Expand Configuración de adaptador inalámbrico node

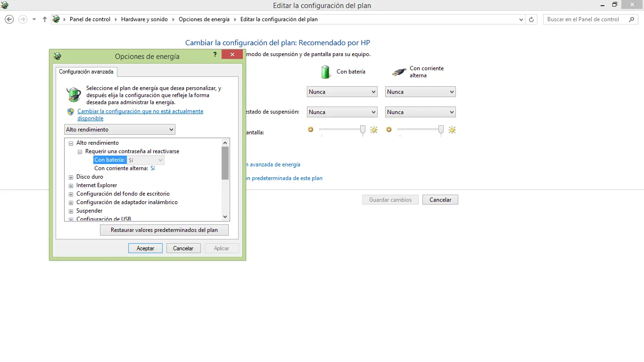[71, 203]
